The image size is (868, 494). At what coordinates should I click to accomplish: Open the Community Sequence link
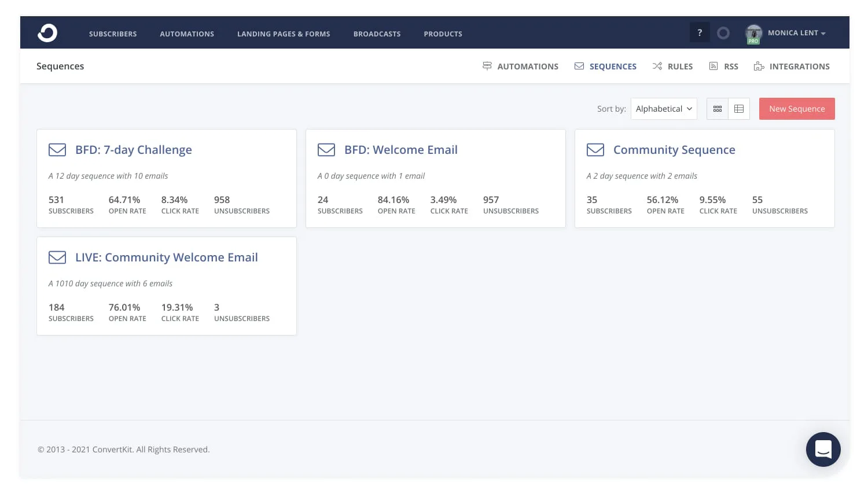pos(674,149)
